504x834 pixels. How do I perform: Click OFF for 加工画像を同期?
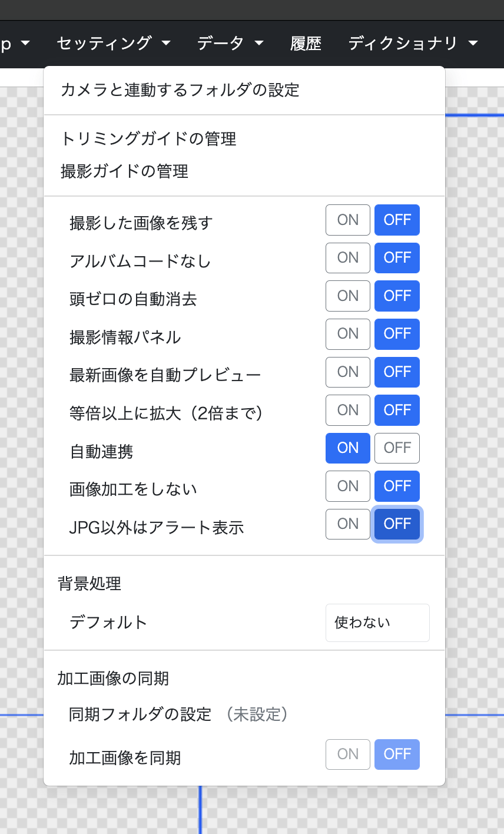[x=397, y=754]
